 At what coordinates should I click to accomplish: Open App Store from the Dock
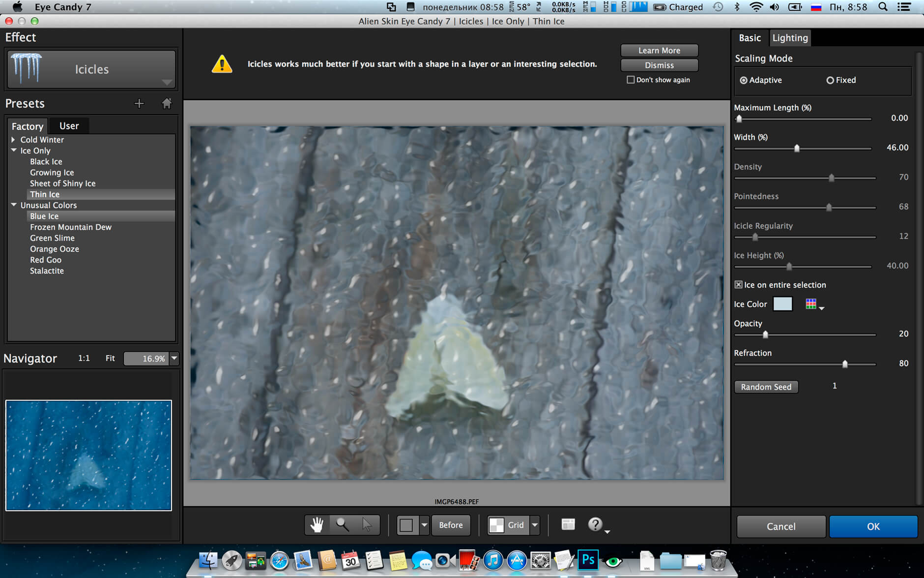517,560
